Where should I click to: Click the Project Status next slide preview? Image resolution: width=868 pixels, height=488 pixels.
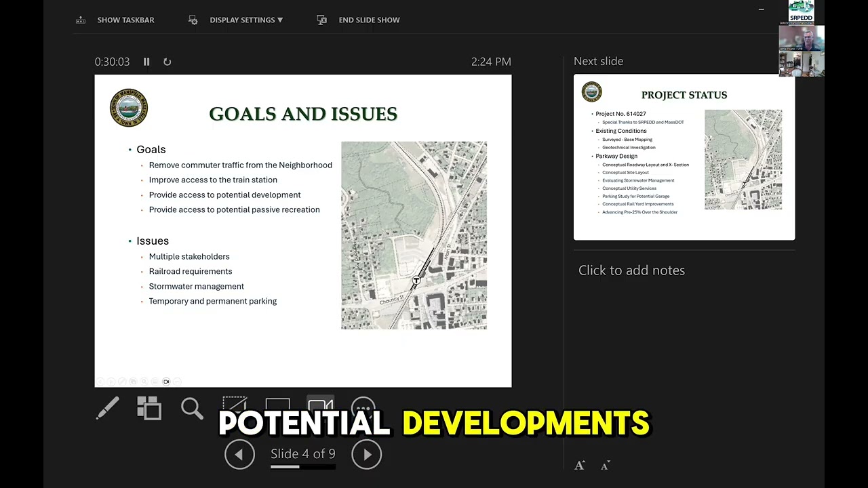pos(684,157)
